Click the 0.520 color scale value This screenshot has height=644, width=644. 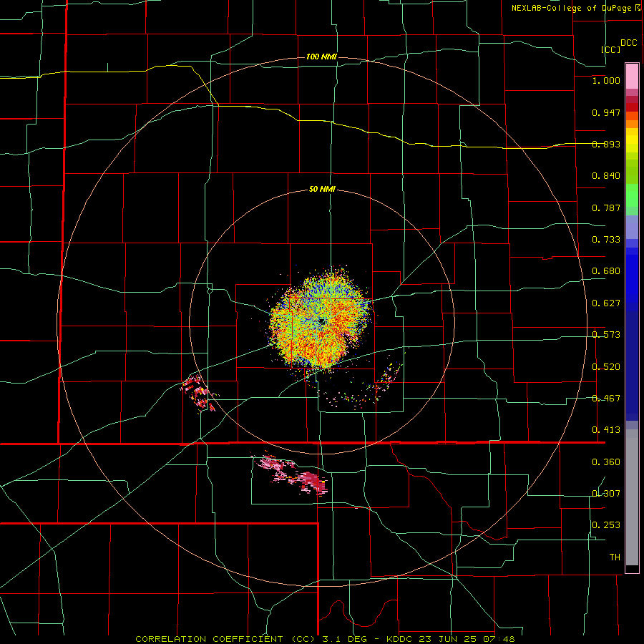click(606, 367)
